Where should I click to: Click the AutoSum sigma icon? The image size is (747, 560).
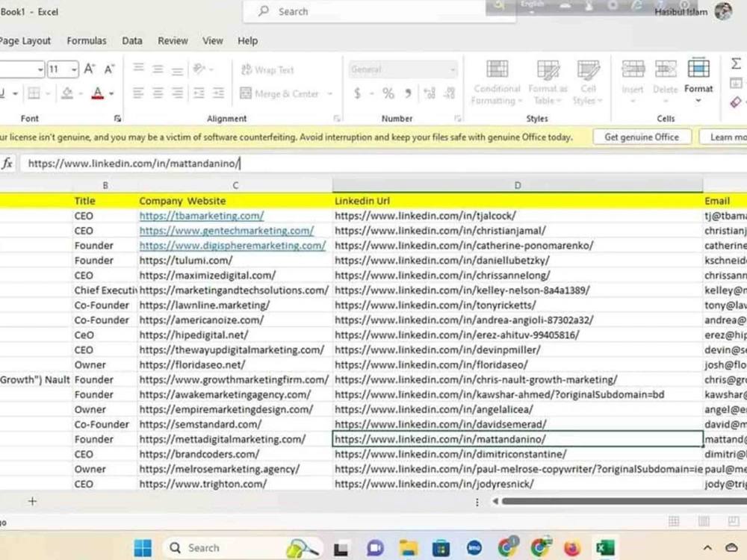[736, 63]
